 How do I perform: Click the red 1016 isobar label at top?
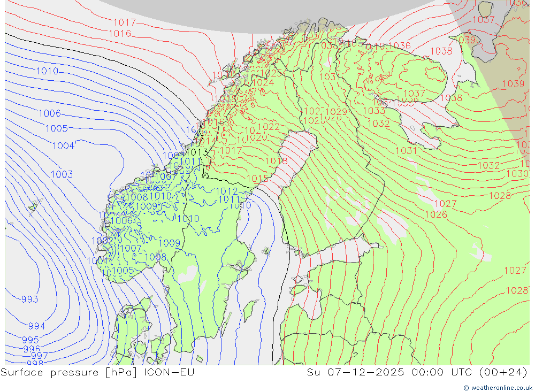click(120, 34)
